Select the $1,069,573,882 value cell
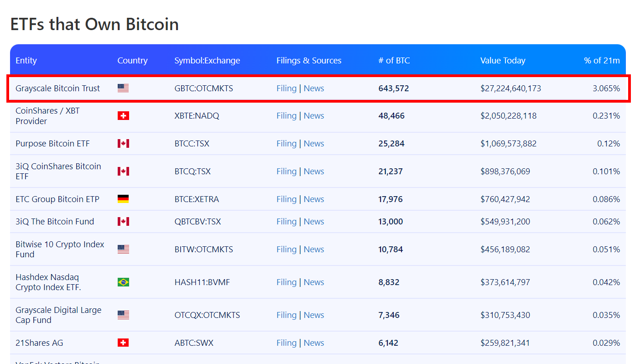 click(508, 144)
